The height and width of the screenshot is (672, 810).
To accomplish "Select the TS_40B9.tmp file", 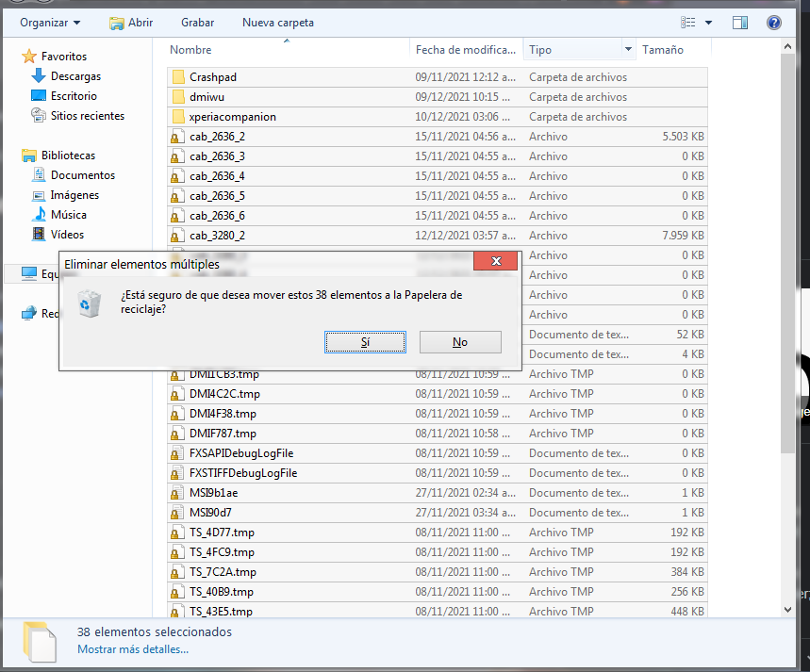I will coord(437,592).
